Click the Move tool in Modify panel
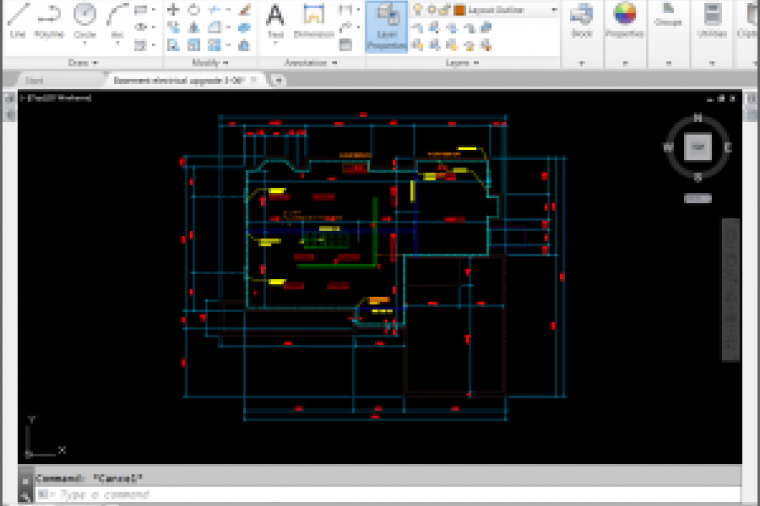Screen dimensions: 760x506 click(173, 10)
